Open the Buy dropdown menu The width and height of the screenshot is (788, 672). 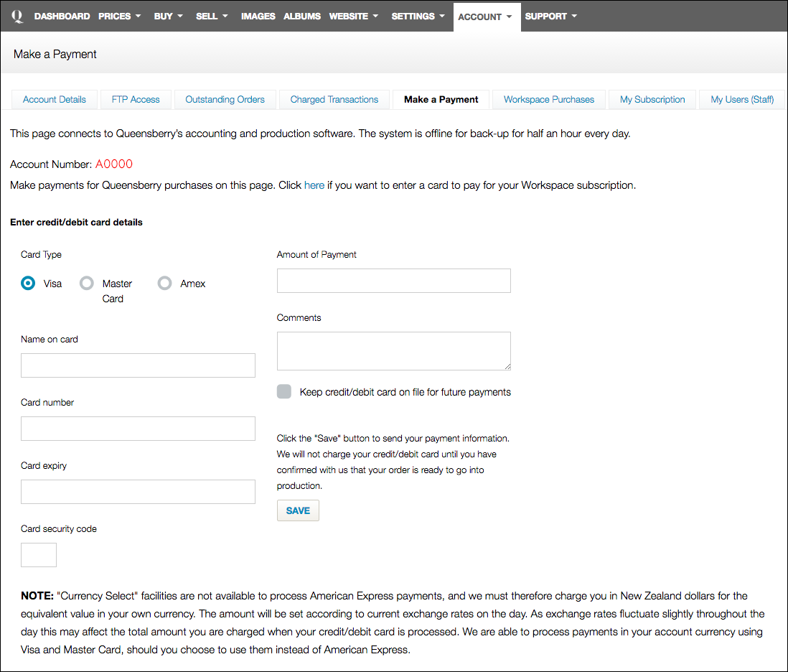tap(168, 16)
